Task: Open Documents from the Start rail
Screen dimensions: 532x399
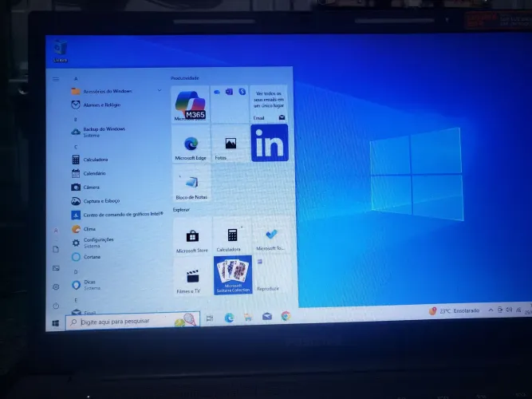Action: click(x=56, y=249)
